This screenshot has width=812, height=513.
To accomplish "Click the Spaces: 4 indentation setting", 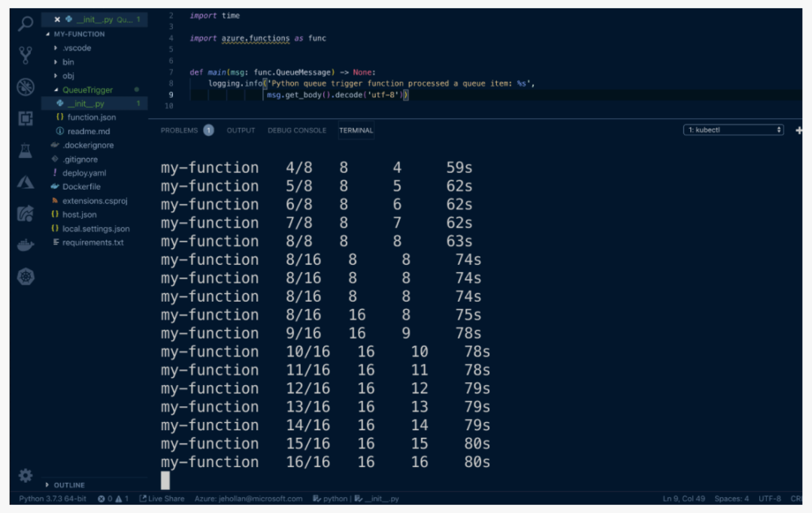I will coord(732,499).
